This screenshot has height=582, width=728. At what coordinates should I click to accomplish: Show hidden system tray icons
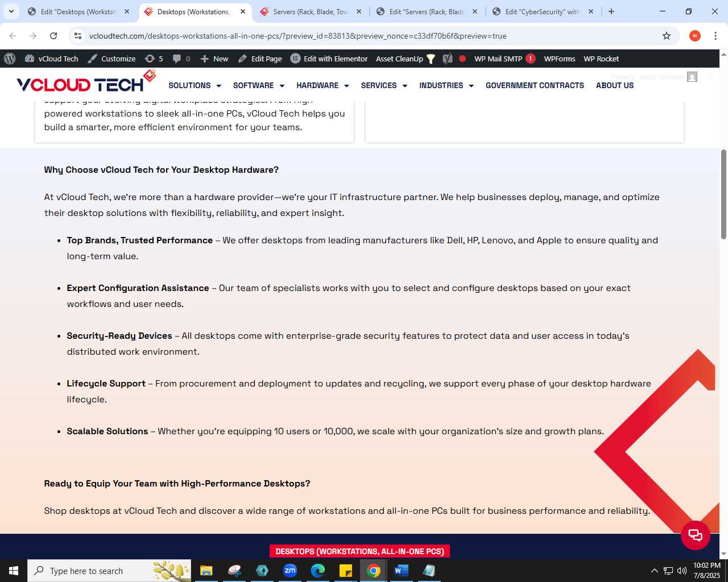654,571
